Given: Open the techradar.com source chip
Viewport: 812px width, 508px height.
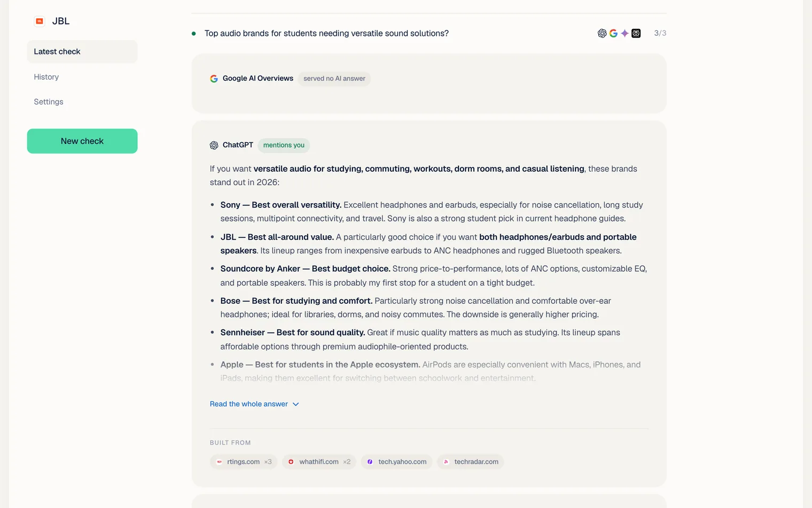Looking at the screenshot, I should (470, 461).
